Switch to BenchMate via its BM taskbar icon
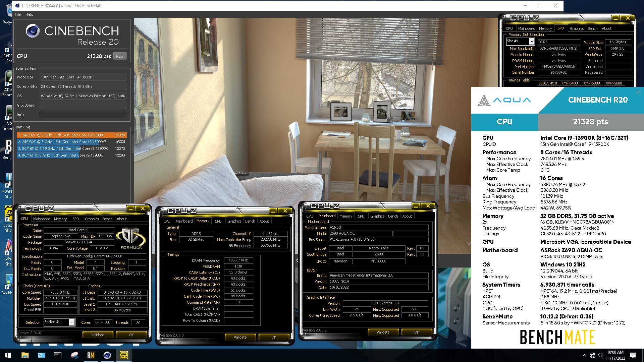This screenshot has height=362, width=644. (x=91, y=355)
